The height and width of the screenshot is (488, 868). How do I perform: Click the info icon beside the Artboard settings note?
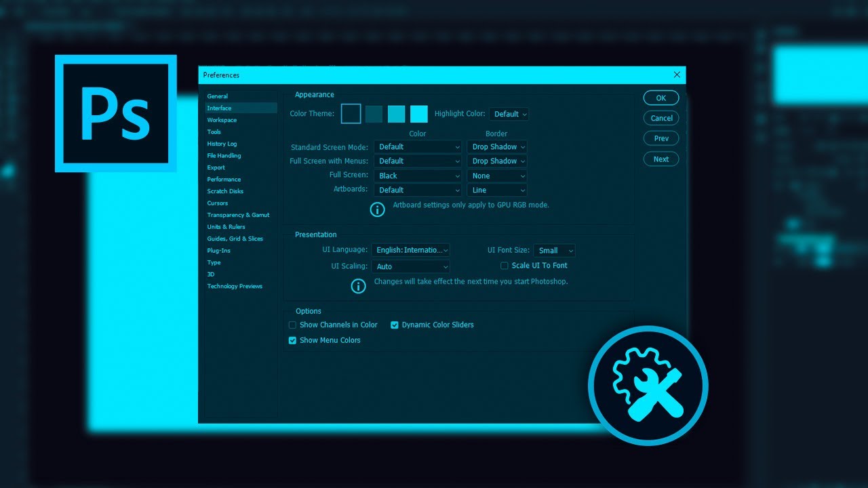point(377,209)
